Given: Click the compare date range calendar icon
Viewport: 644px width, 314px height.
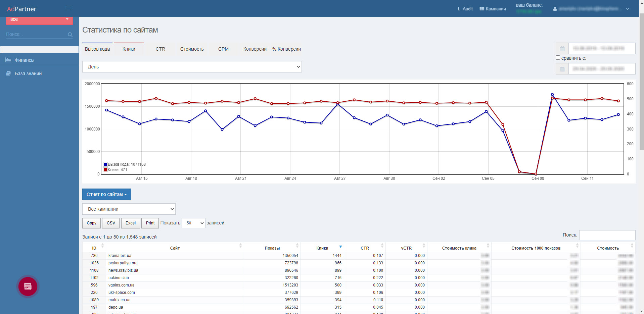Looking at the screenshot, I should (x=562, y=69).
